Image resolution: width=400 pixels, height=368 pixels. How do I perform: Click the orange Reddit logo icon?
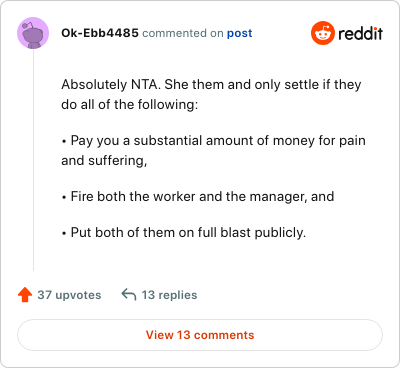point(323,33)
